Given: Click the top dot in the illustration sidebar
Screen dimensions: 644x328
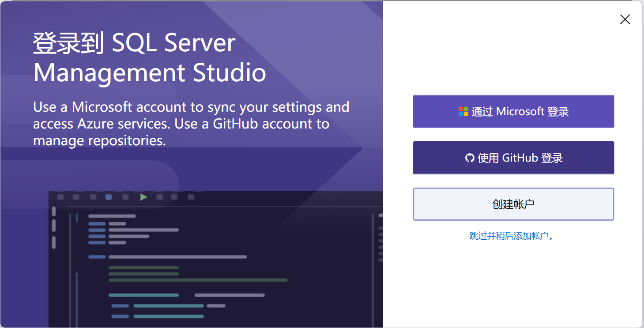Looking at the screenshot, I should (53, 211).
